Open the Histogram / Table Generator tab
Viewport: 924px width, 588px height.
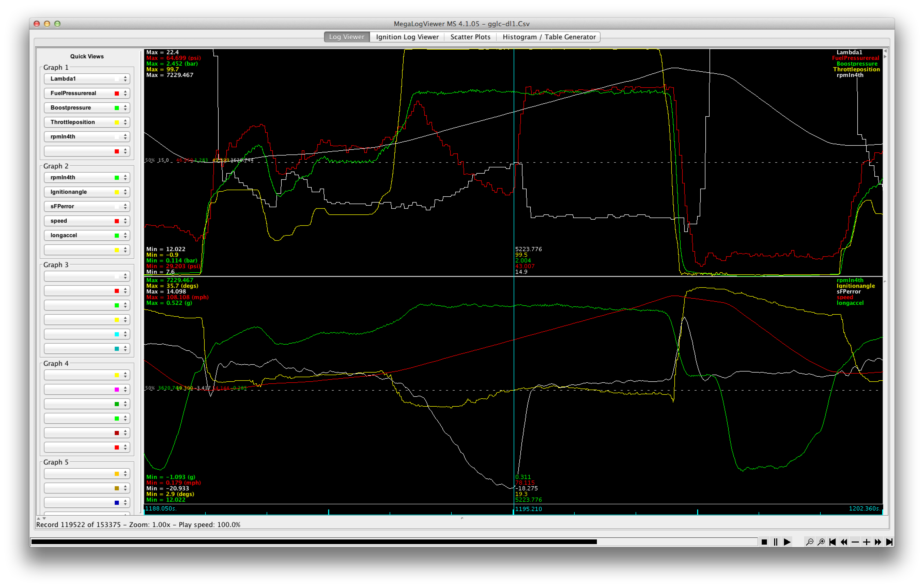click(549, 37)
